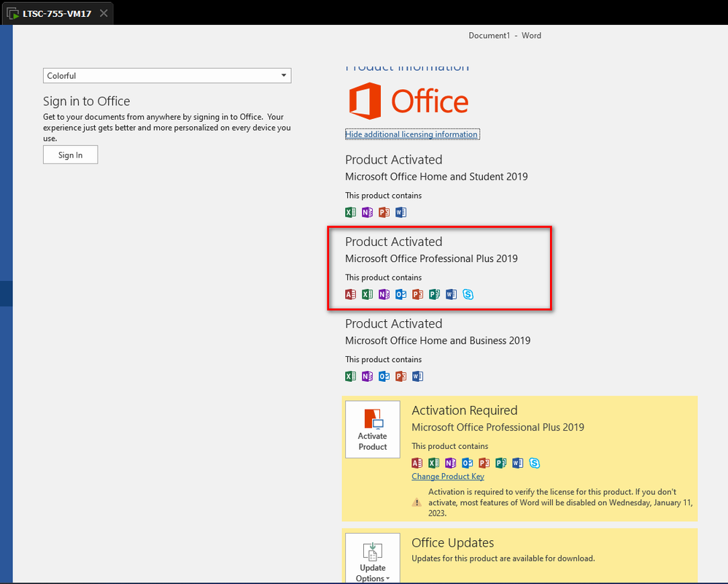The height and width of the screenshot is (584, 728).
Task: Click the Activate Product button
Action: pyautogui.click(x=373, y=429)
